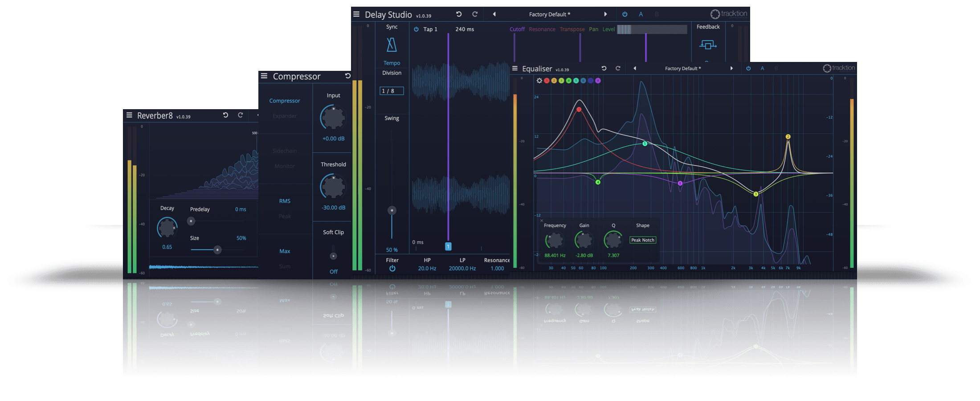Select Expander mode in sidebar
This screenshot has width=980, height=401.
[285, 116]
